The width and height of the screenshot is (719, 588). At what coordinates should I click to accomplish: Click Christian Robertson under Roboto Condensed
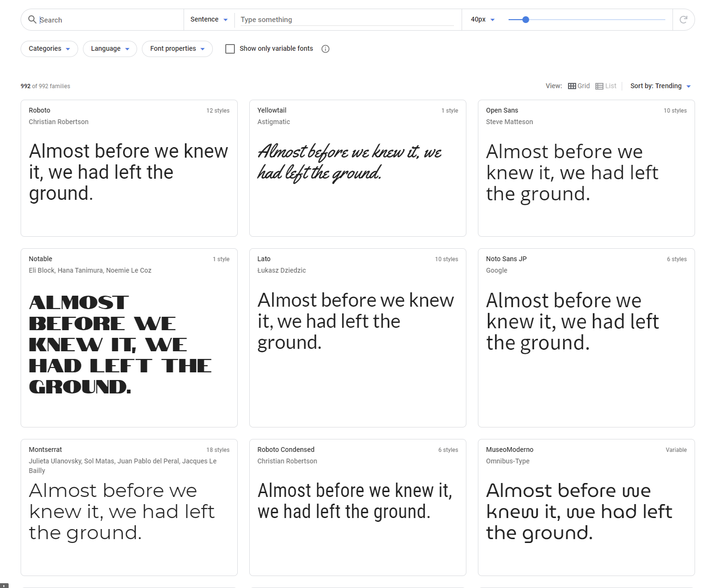click(287, 461)
